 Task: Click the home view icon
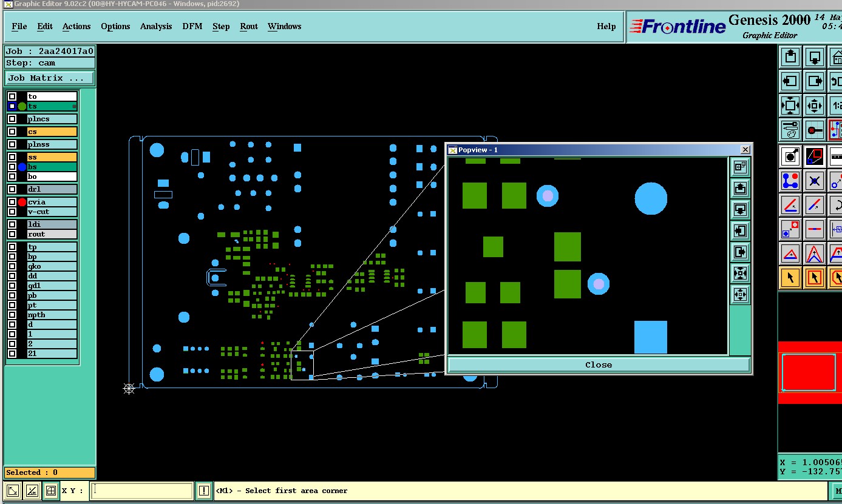835,57
